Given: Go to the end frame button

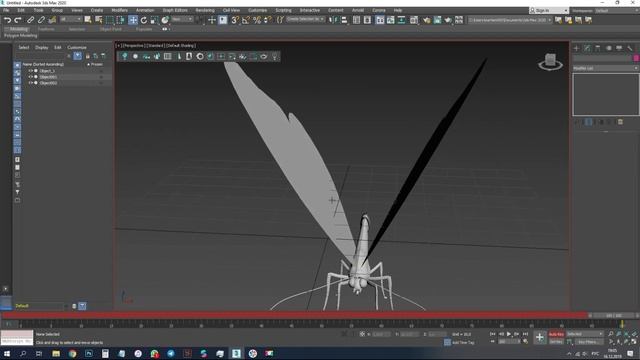Looking at the screenshot, I should [525, 334].
